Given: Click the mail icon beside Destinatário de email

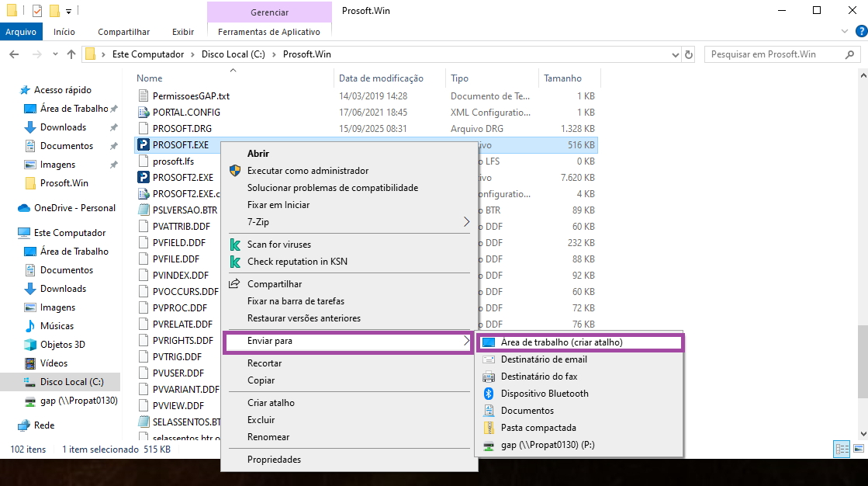Looking at the screenshot, I should pyautogui.click(x=488, y=359).
